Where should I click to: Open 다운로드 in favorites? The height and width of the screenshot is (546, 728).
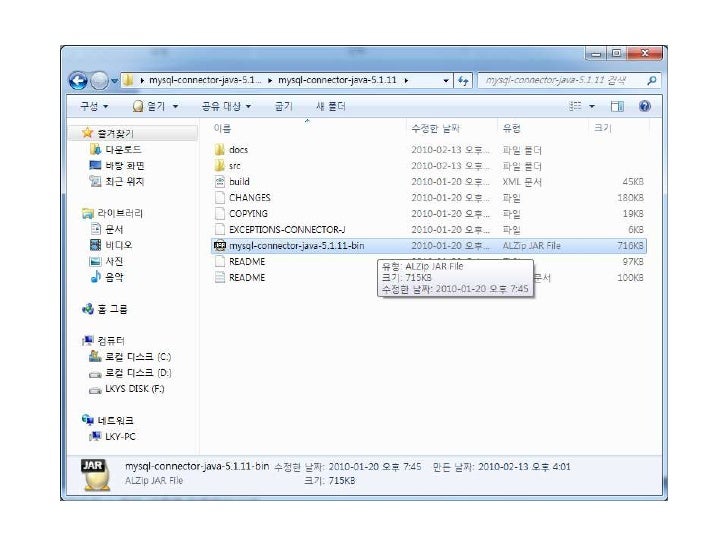[123, 150]
